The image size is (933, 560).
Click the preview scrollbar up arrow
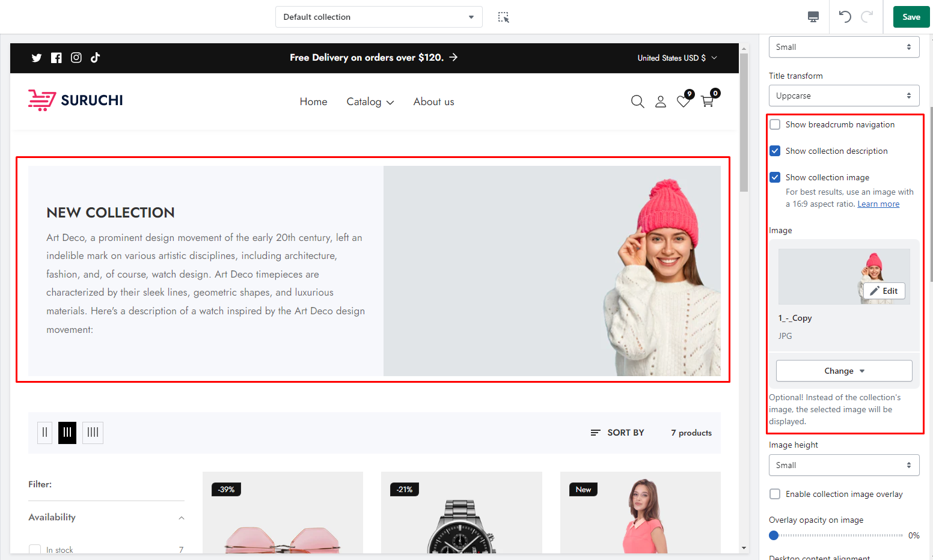click(x=744, y=49)
